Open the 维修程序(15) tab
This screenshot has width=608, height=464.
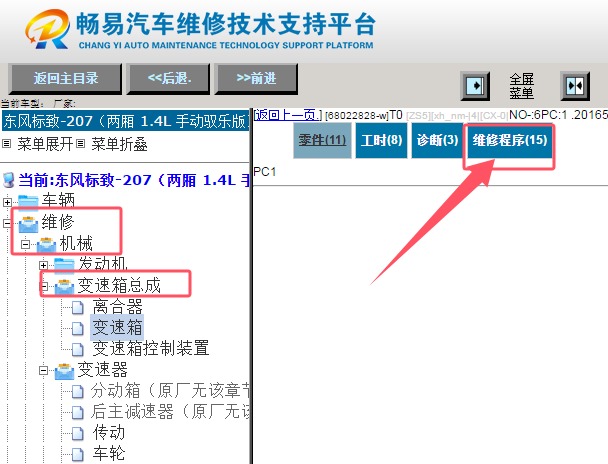click(510, 140)
